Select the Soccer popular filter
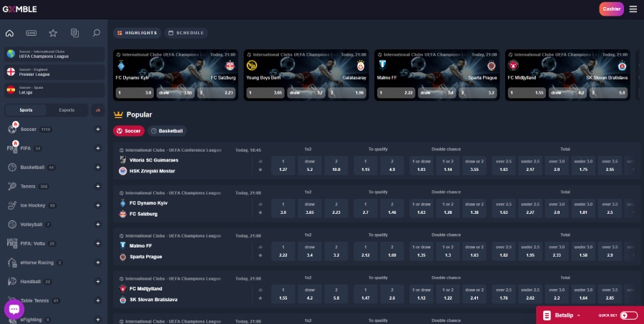 [129, 131]
